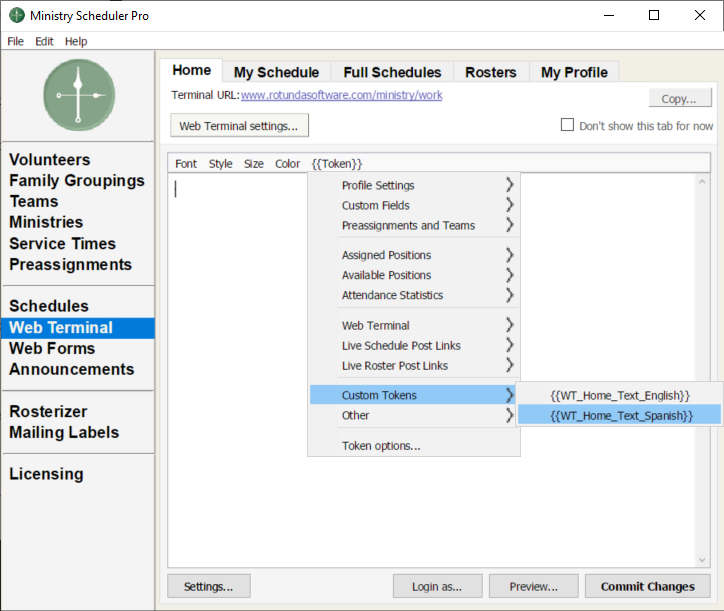Click the Copy... button
The image size is (724, 611).
click(680, 98)
